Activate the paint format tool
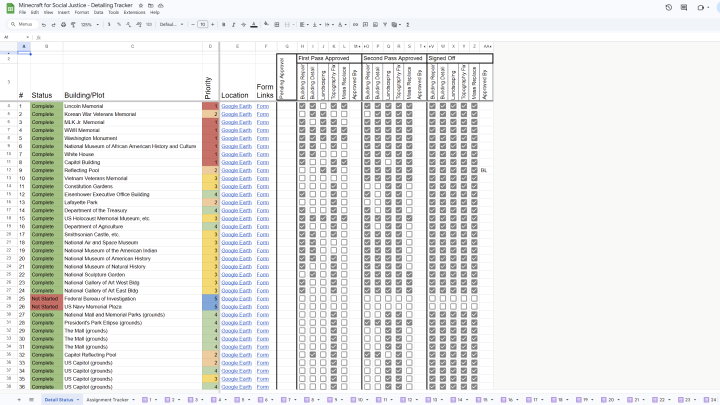The height and width of the screenshot is (405, 720). click(x=73, y=24)
